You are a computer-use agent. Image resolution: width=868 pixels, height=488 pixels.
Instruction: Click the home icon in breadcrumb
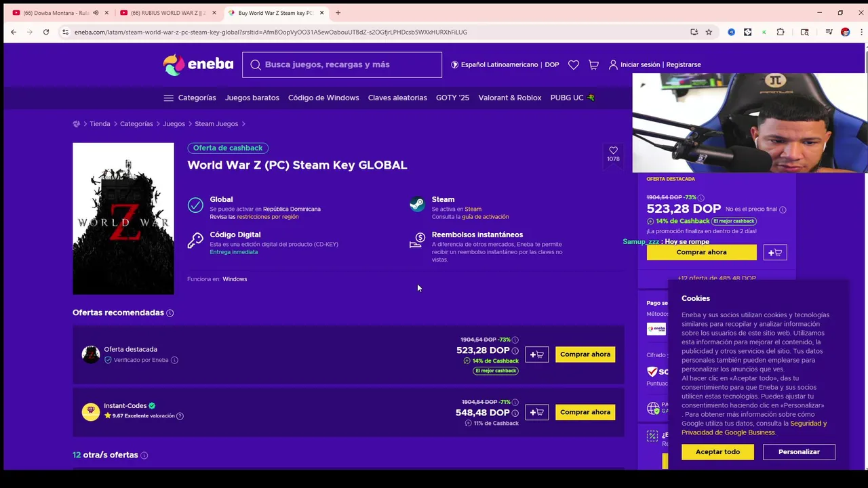click(76, 123)
